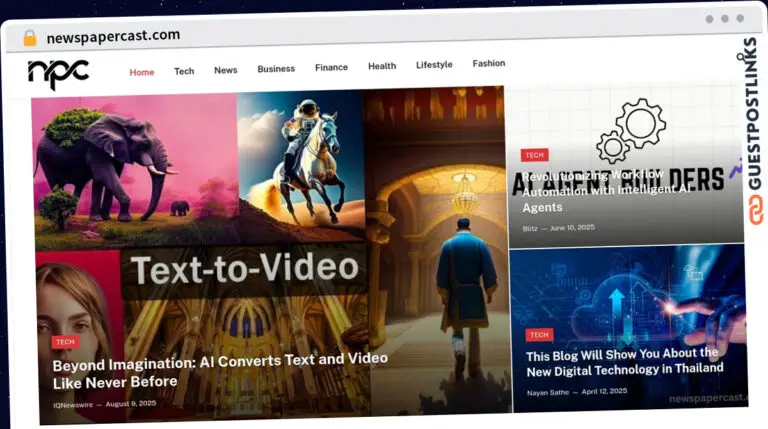Click TECH tag on Thailand technology article
Viewport: 768px width, 429px height.
coord(539,335)
